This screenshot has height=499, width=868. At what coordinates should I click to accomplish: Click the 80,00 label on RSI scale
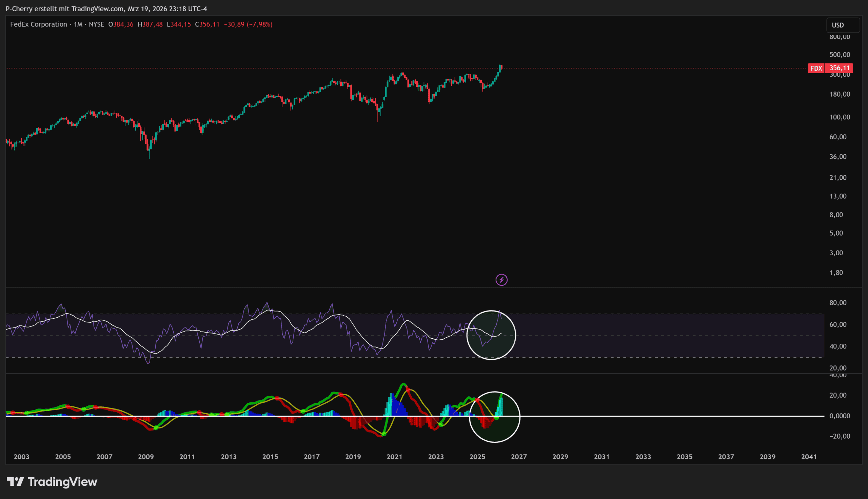pos(838,303)
